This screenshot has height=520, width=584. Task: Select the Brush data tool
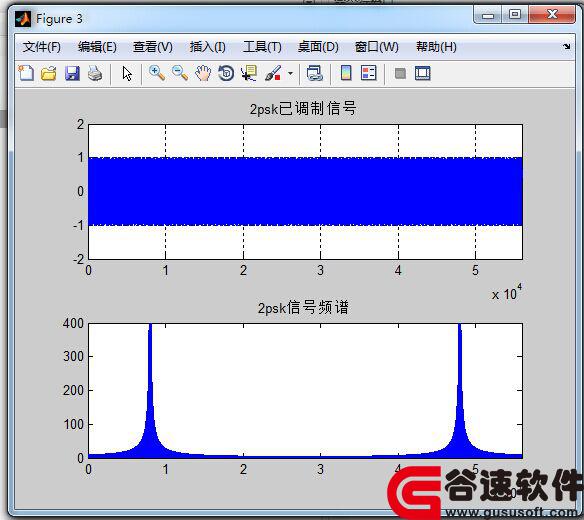(273, 73)
